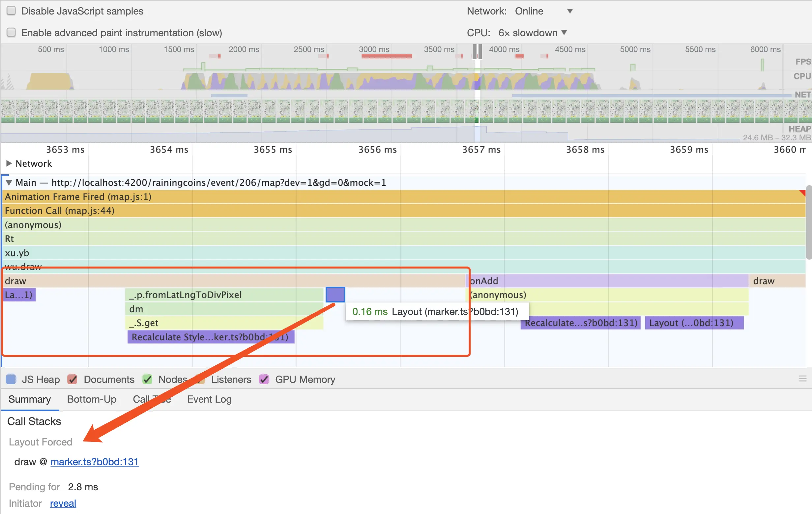Click the Initiator reveal link

pos(63,503)
